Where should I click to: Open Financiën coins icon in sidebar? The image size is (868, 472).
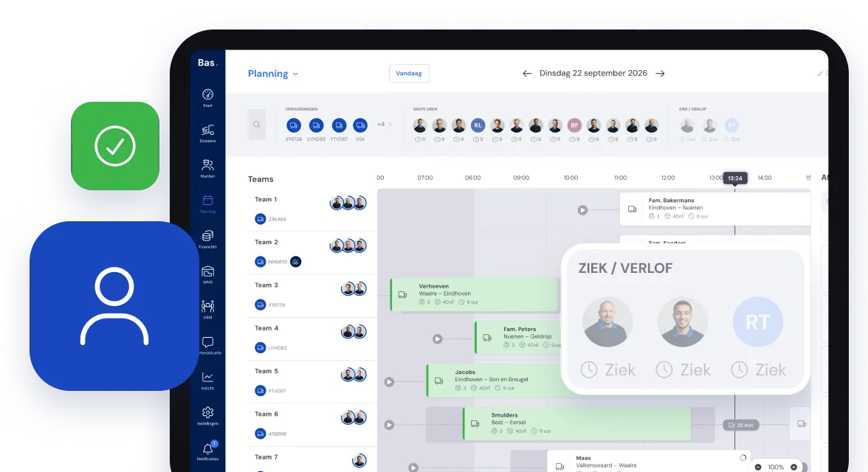pos(207,236)
